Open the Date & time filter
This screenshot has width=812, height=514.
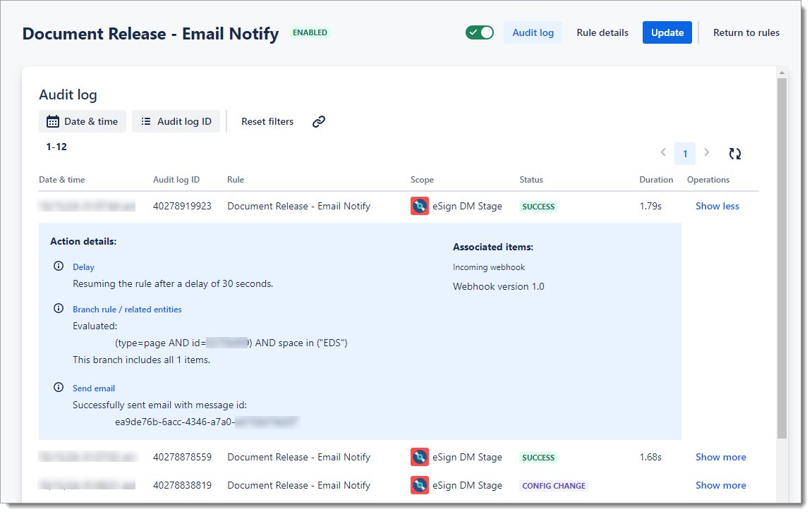pos(83,121)
